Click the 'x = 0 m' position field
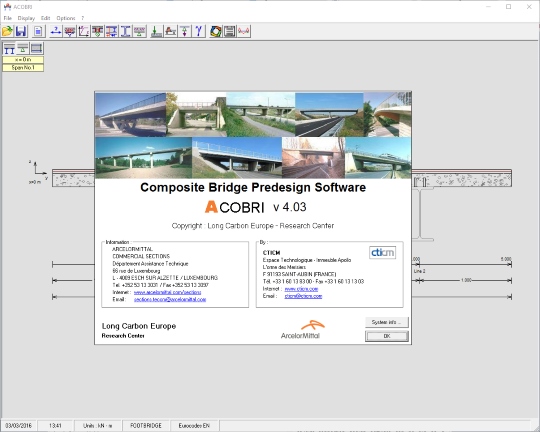Image resolution: width=540 pixels, height=432 pixels. click(23, 60)
